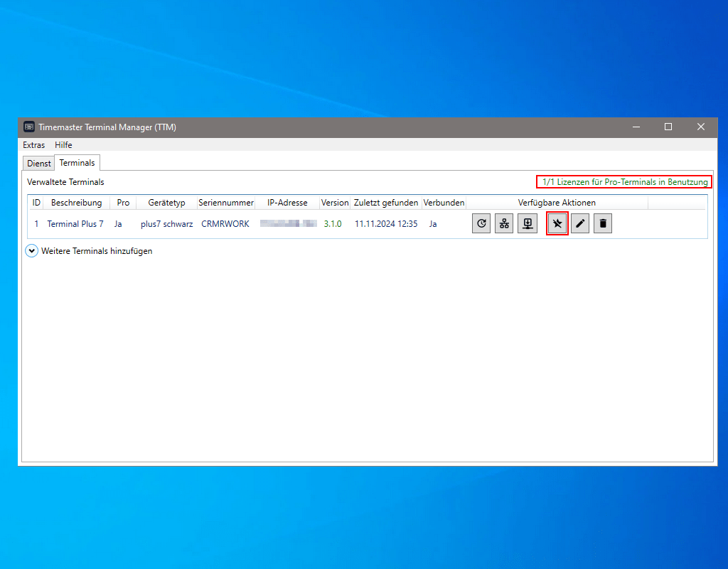This screenshot has height=569, width=728.
Task: Click the Seriennummer column header
Action: coord(226,203)
